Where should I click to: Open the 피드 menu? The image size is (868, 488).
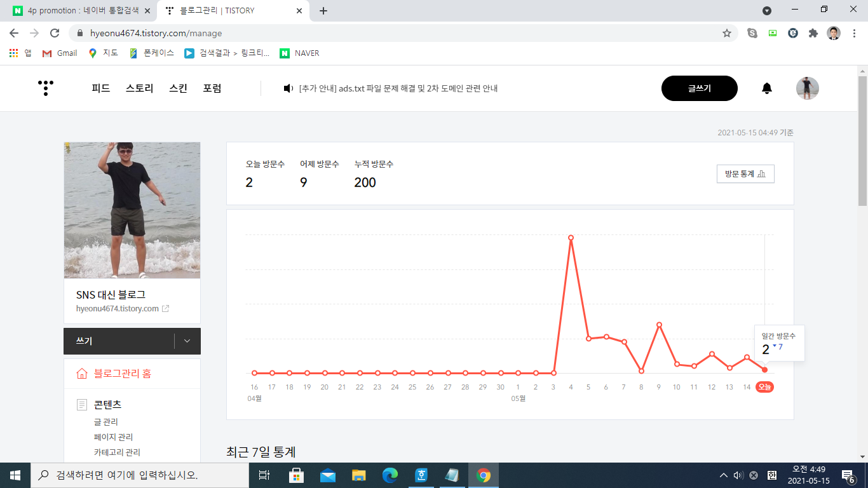(101, 88)
